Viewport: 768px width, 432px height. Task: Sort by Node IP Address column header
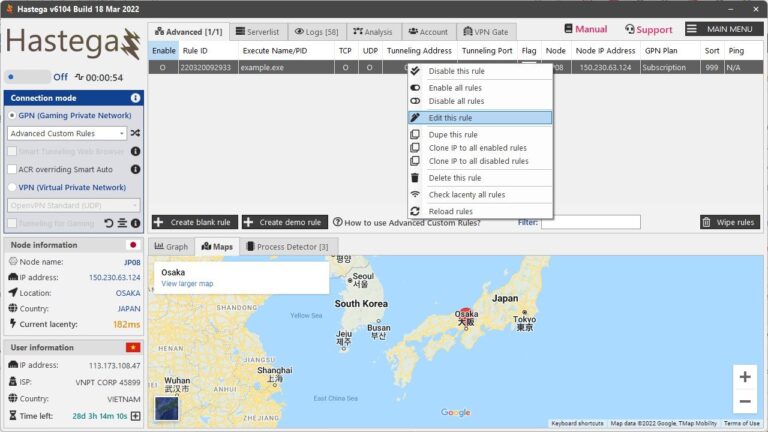(606, 50)
